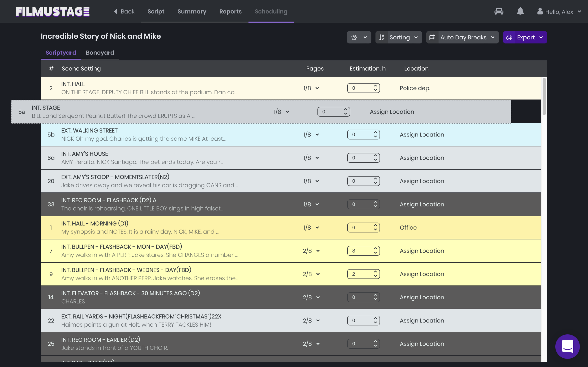Open the Export dropdown chevron
Screen dimensions: 588x367
[x=541, y=37]
